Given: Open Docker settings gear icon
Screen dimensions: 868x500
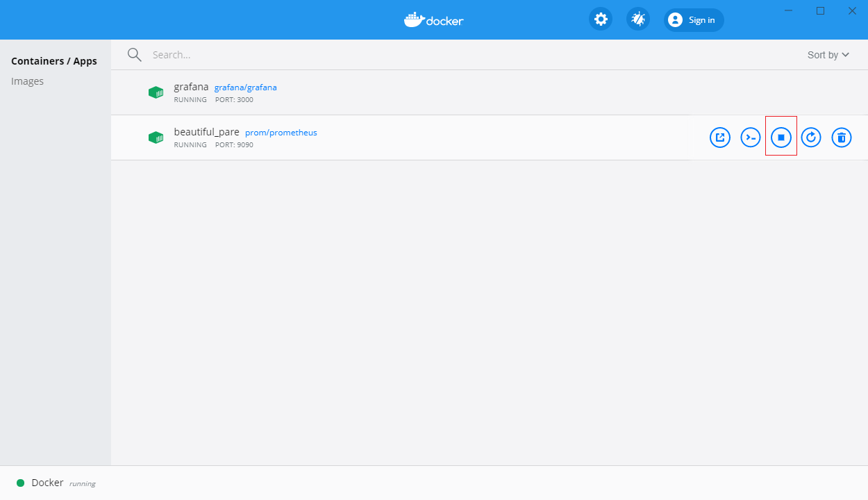Looking at the screenshot, I should (x=601, y=19).
